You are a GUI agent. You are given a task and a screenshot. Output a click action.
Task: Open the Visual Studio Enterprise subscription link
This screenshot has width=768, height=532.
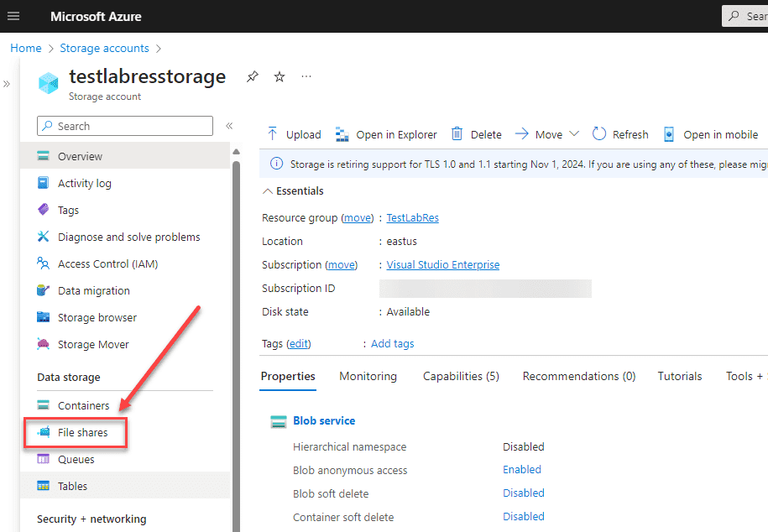[443, 264]
